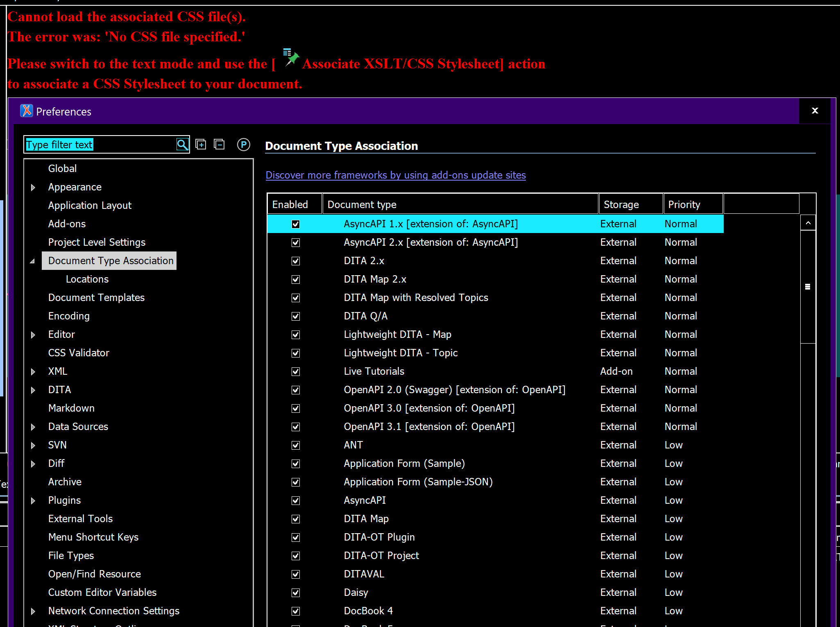
Task: Select Document Templates page
Action: point(96,298)
